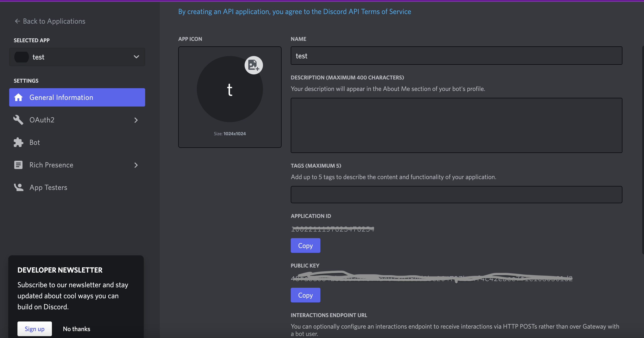Click the Rich Presence document icon

click(x=18, y=165)
